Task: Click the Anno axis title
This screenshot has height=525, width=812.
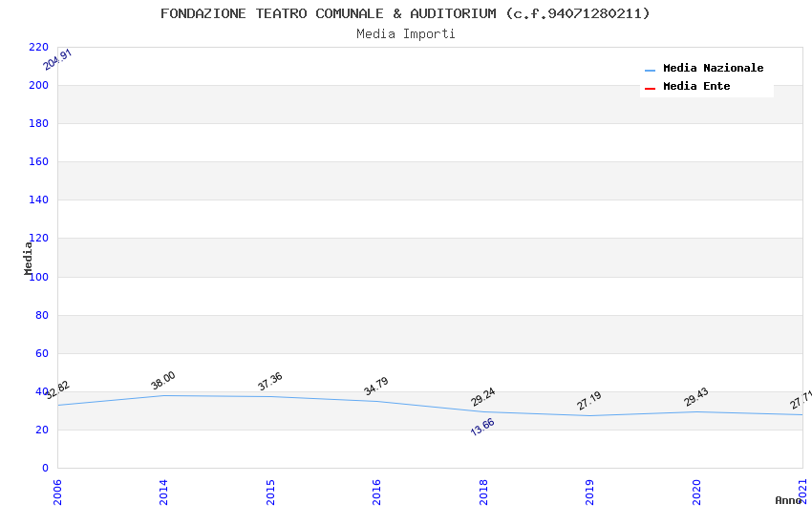Action: (788, 500)
